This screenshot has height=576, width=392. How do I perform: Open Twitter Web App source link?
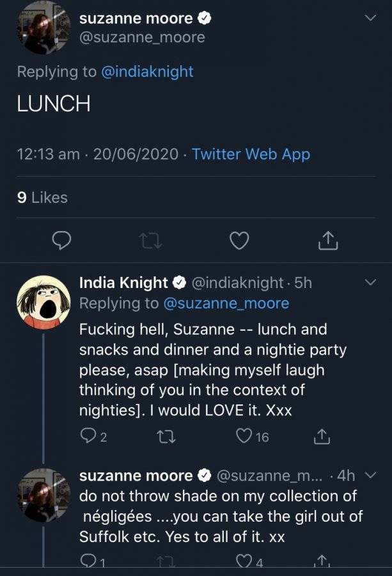[x=251, y=154]
